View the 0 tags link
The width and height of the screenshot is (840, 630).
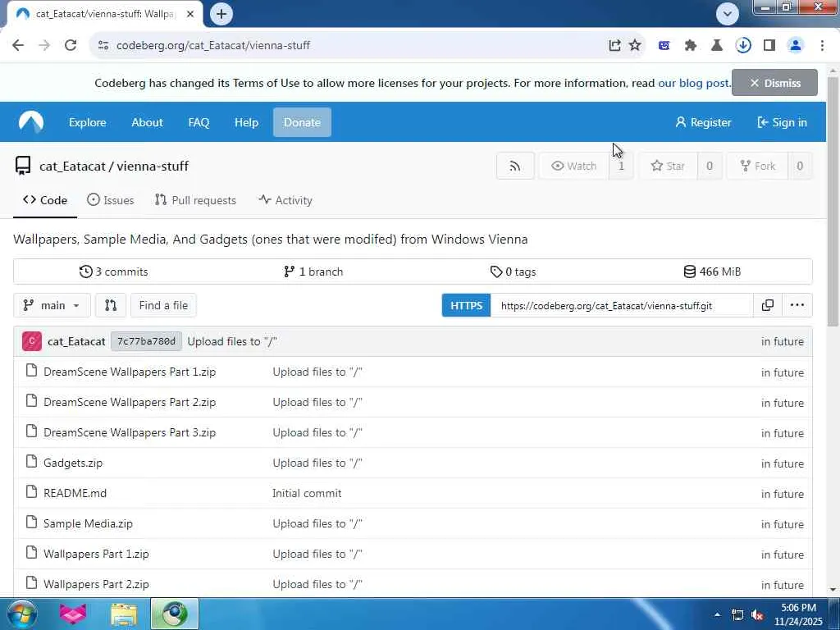(x=513, y=272)
